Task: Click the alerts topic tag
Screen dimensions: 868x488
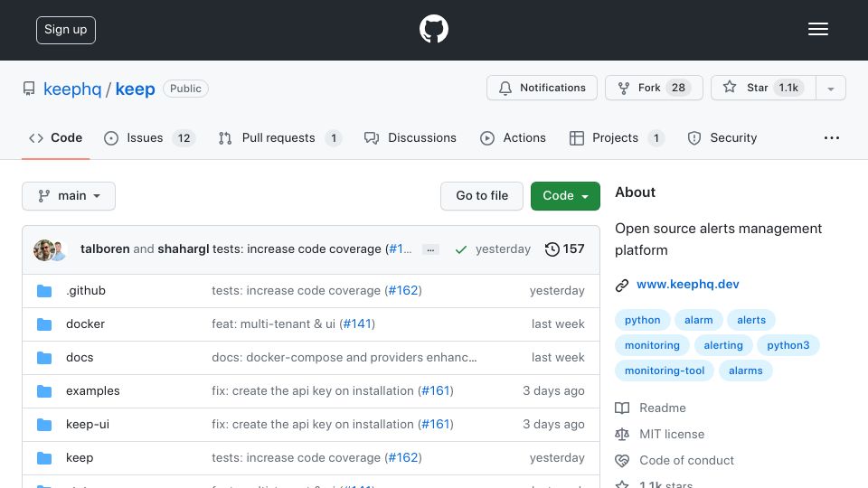Action: [751, 320]
